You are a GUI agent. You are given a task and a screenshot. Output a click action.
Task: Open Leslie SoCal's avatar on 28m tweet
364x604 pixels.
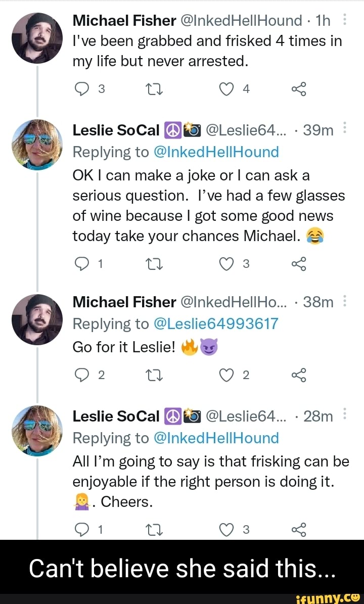pos(37,431)
